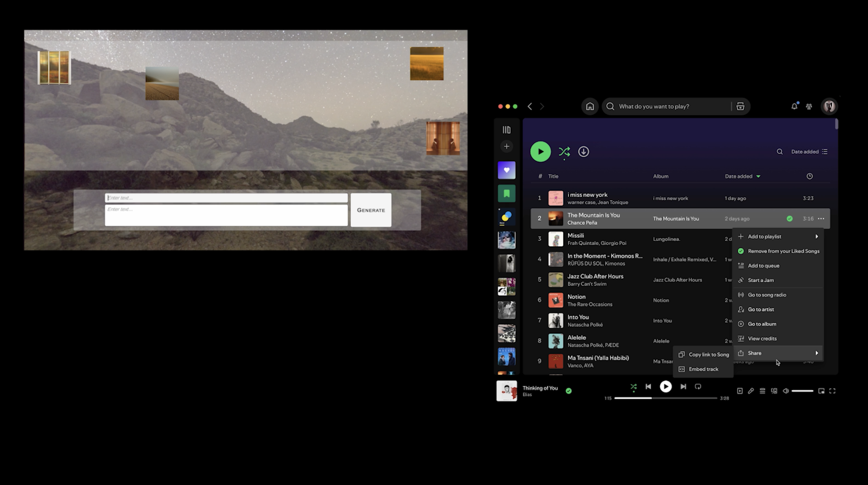Viewport: 868px width, 485px height.
Task: Click the Thinking of You album art
Action: coord(507,391)
